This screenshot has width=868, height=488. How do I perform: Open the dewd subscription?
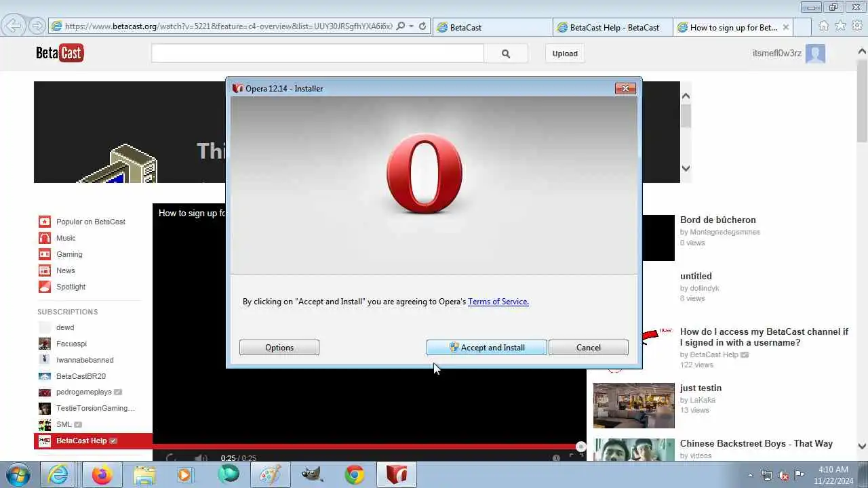pos(65,327)
